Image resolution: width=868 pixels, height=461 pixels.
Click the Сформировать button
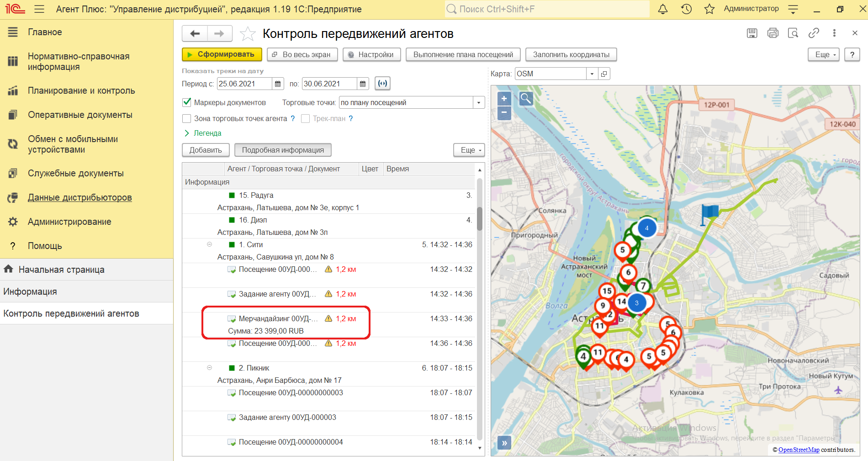[222, 54]
